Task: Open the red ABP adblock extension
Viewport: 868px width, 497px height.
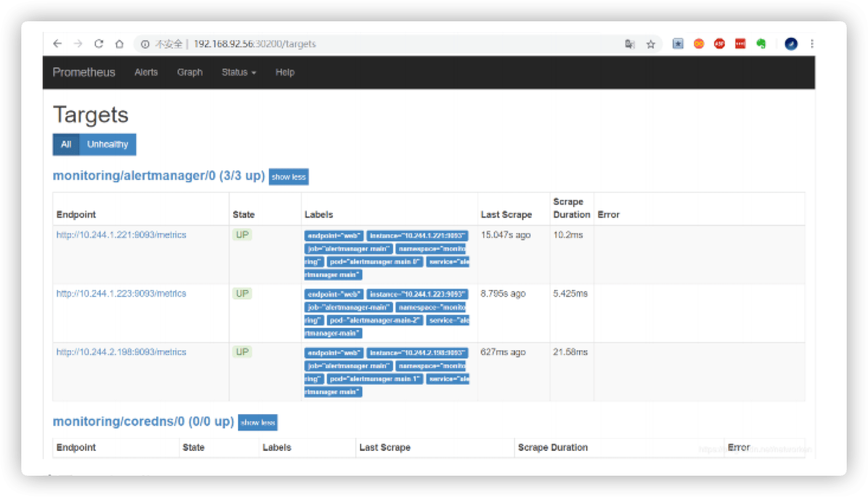Action: click(x=719, y=44)
